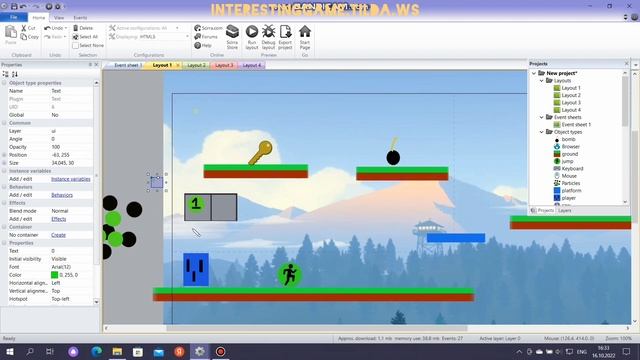Switch to the View ribbon tab
The height and width of the screenshot is (360, 640).
59,18
